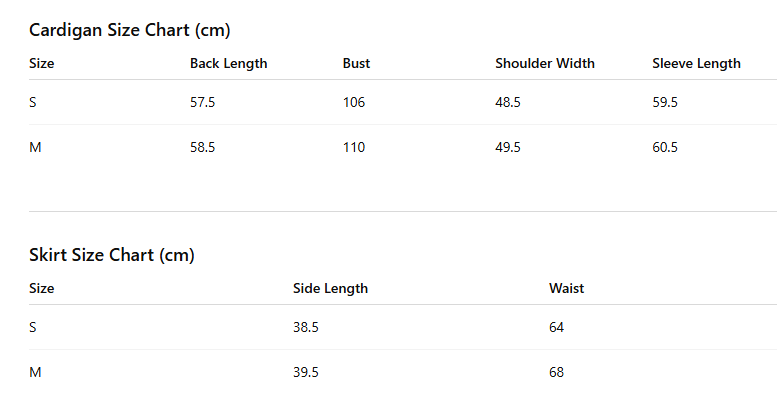This screenshot has height=414, width=777.
Task: Select the Bust column header
Action: coord(356,63)
